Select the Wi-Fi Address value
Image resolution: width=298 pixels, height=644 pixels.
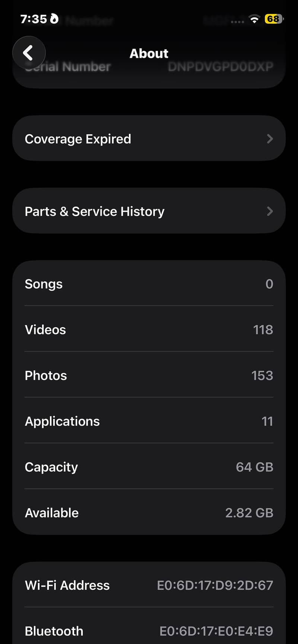coord(215,585)
